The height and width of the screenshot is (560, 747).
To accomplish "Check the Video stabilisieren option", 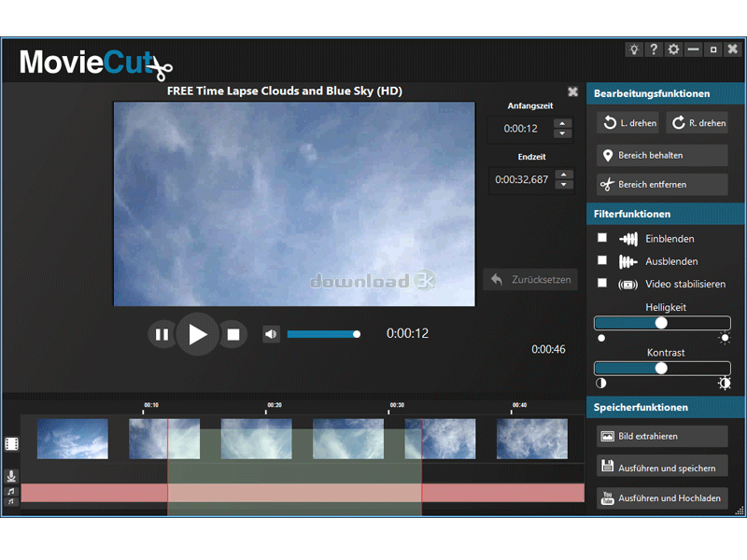I will point(602,283).
